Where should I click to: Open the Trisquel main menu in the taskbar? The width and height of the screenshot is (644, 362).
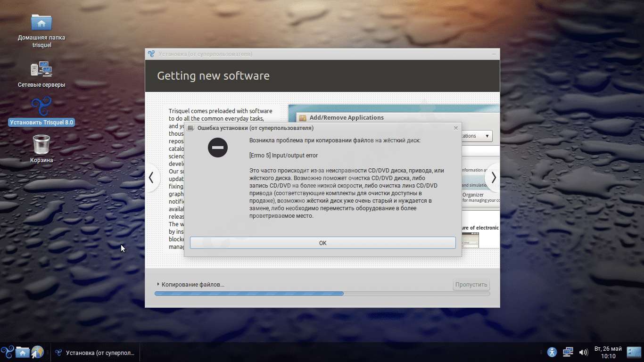click(7, 352)
